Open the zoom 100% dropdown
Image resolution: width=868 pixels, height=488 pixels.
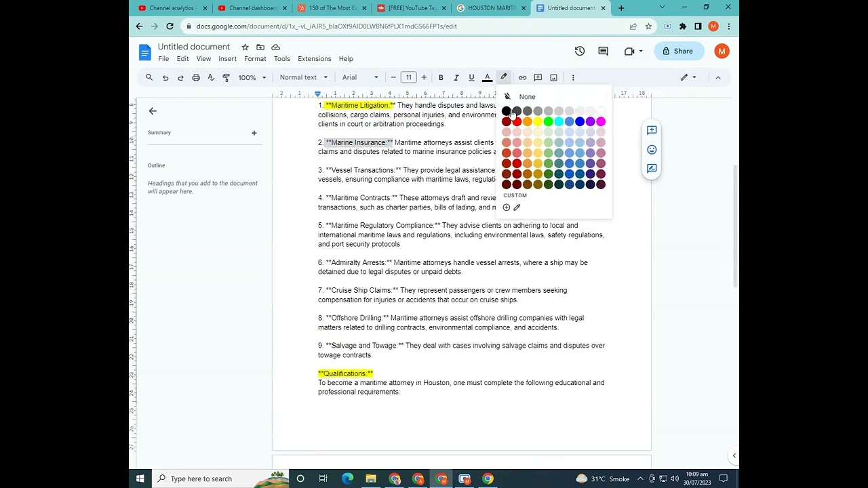tap(252, 77)
